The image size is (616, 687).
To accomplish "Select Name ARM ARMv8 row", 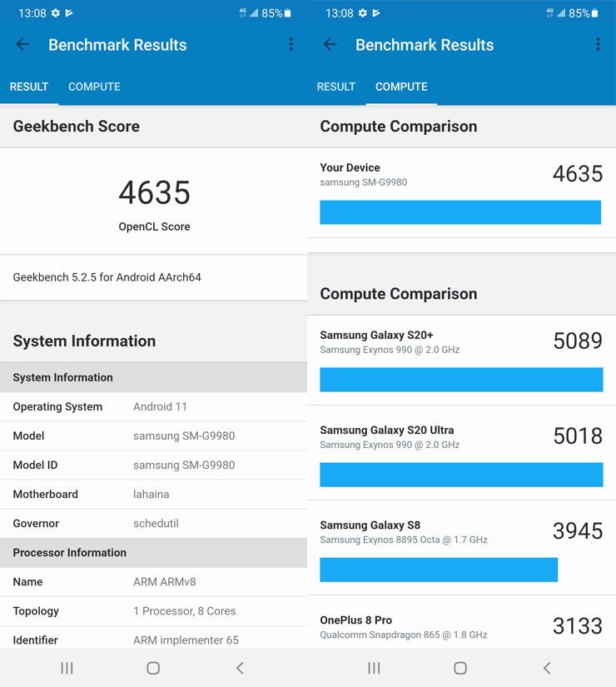I will [153, 582].
